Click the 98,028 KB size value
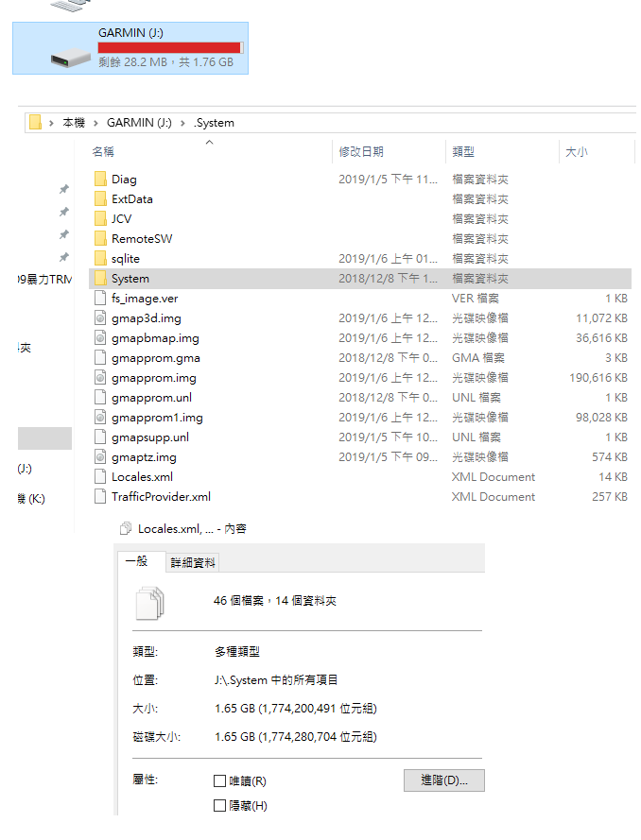 [x=601, y=417]
